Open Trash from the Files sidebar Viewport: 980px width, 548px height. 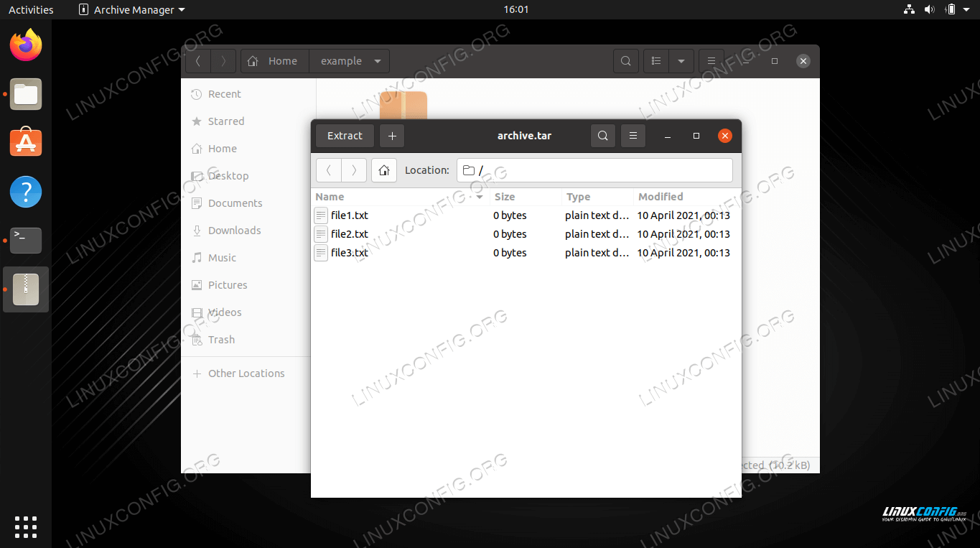pos(221,339)
